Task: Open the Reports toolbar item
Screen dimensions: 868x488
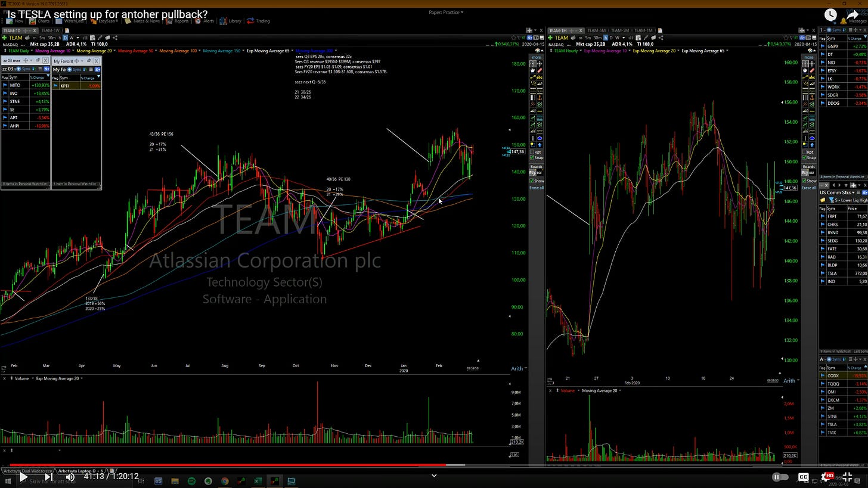Action: [177, 21]
